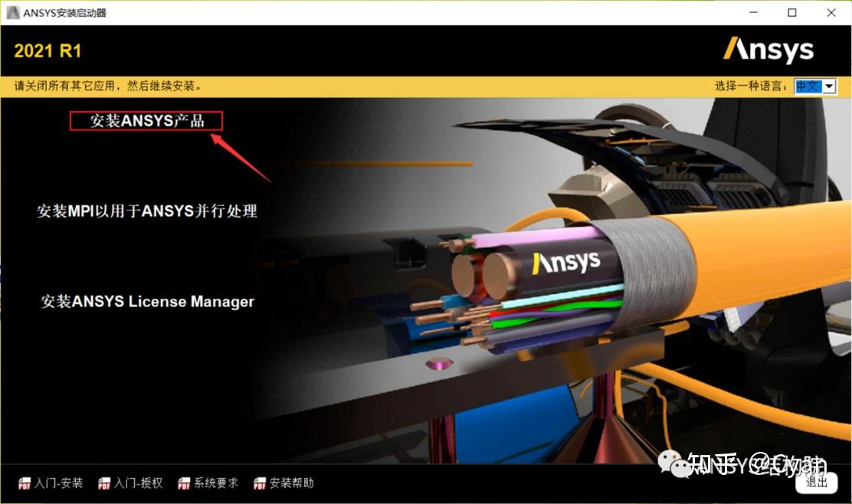This screenshot has width=852, height=504.
Task: Click the ANSYS installer icon in the title bar
Action: tap(12, 12)
